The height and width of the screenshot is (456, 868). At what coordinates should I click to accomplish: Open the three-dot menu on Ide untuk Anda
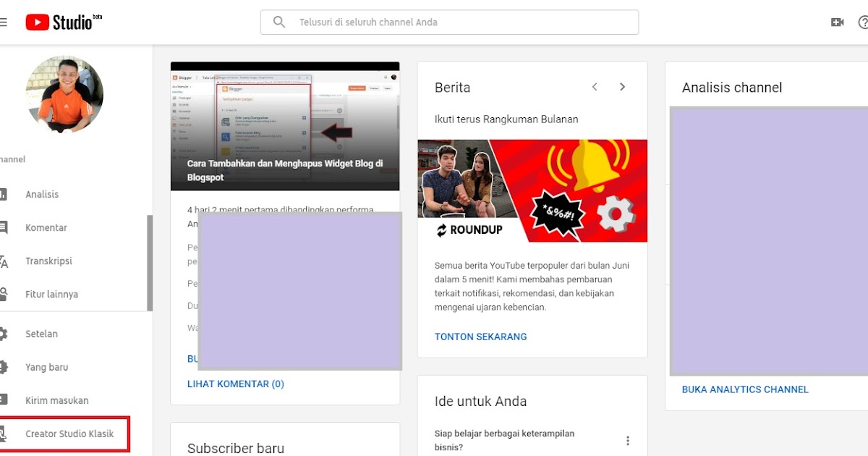coord(628,441)
